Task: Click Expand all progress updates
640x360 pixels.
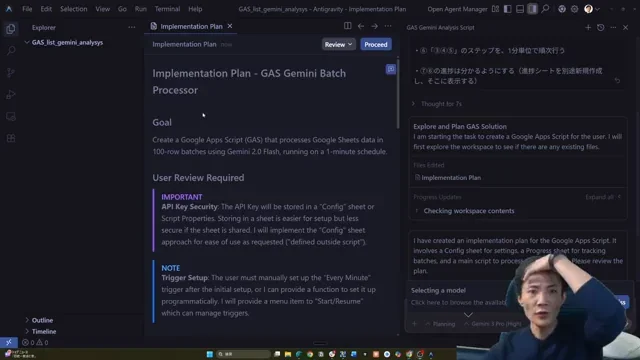Action: click(603, 197)
